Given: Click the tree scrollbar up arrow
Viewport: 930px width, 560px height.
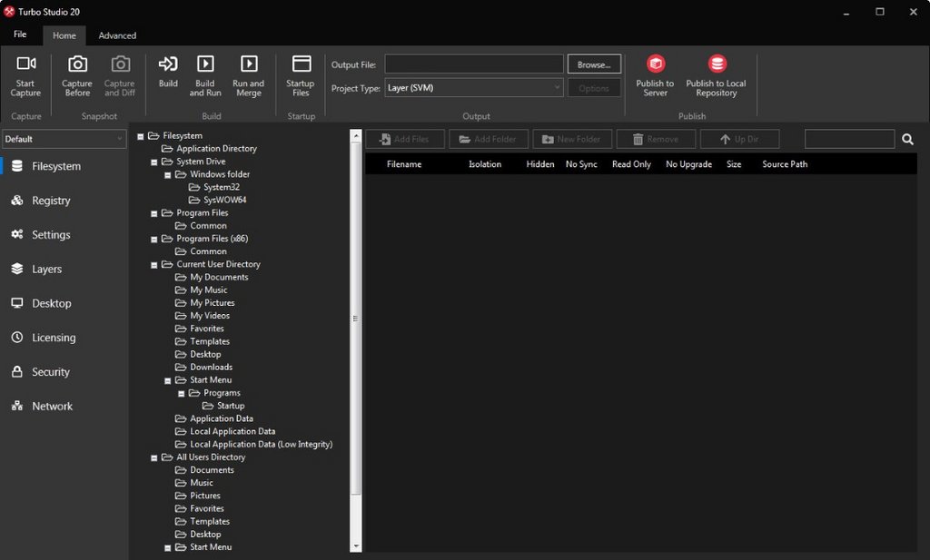Looking at the screenshot, I should pyautogui.click(x=356, y=136).
